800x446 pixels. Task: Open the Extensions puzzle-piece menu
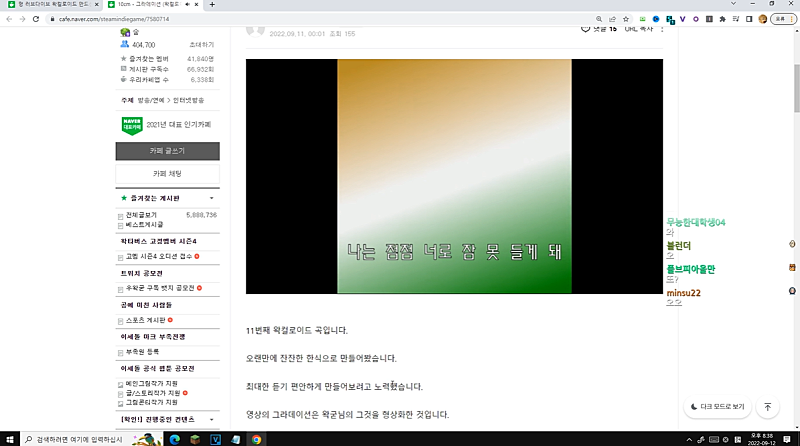click(722, 19)
